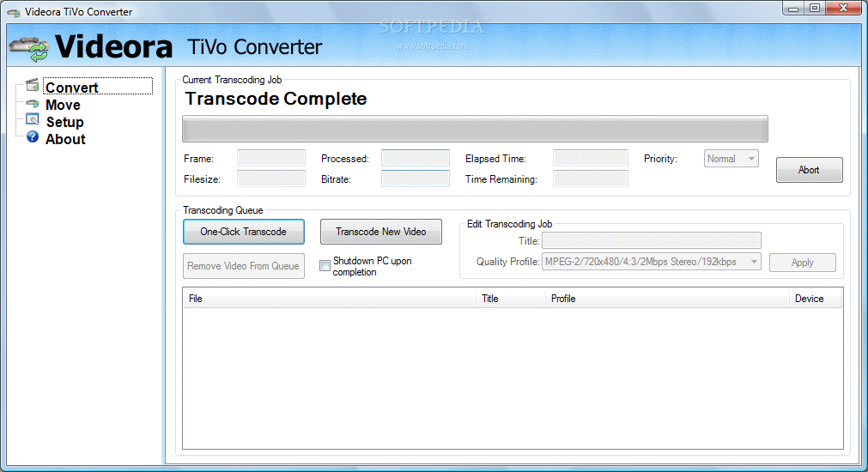Image resolution: width=868 pixels, height=472 pixels.
Task: Close the Videora TiVo Converter window
Action: [844, 9]
